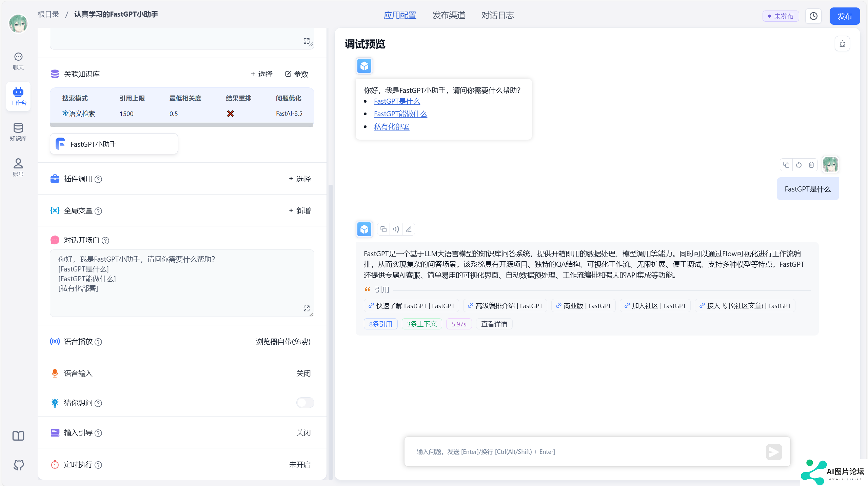Play the AI reply with speaker icon

click(396, 229)
